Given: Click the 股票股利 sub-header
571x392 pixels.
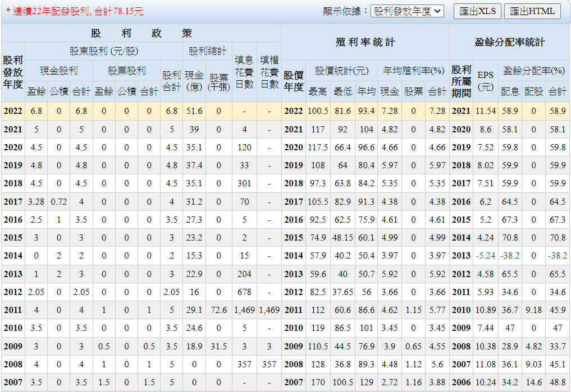Looking at the screenshot, I should coord(126,71).
